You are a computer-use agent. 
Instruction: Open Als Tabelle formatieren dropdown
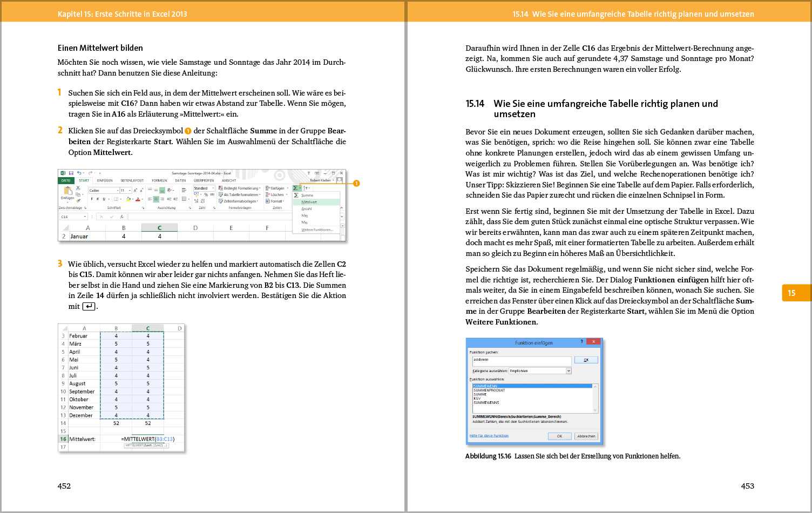(x=240, y=195)
